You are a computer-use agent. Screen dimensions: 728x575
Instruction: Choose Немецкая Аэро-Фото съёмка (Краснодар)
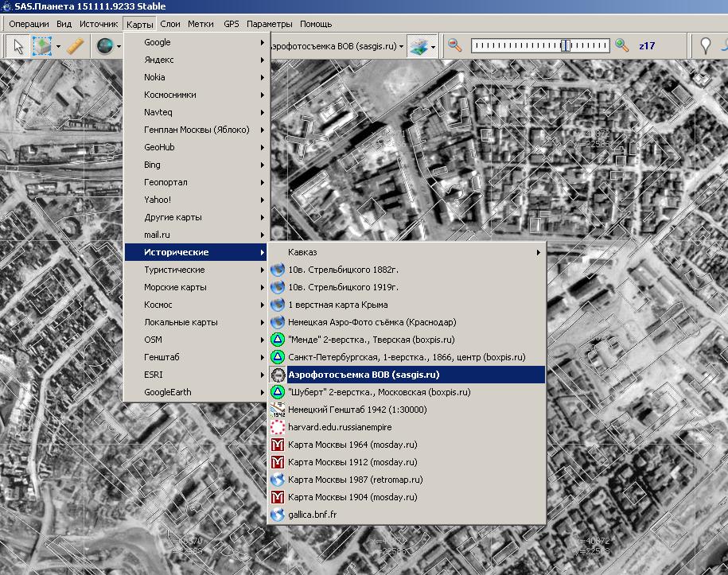(407, 322)
